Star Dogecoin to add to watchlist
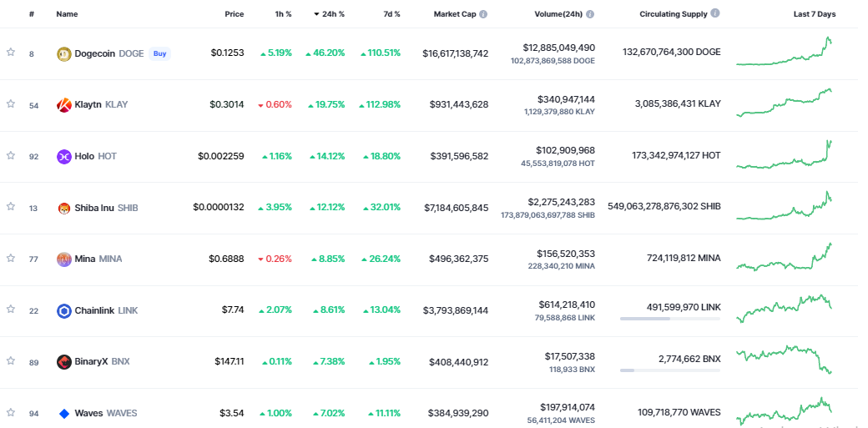The height and width of the screenshot is (428, 868). [11, 52]
